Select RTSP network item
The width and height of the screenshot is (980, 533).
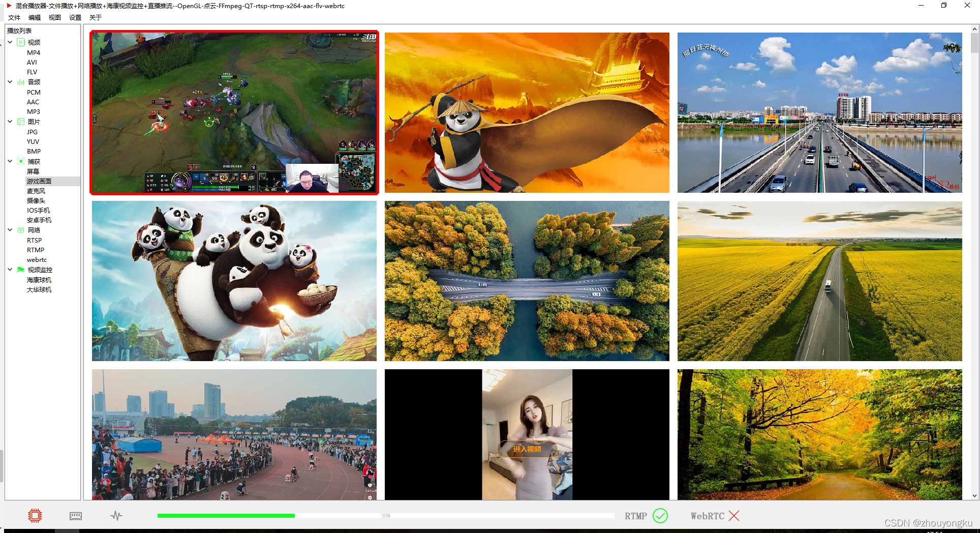pyautogui.click(x=34, y=240)
